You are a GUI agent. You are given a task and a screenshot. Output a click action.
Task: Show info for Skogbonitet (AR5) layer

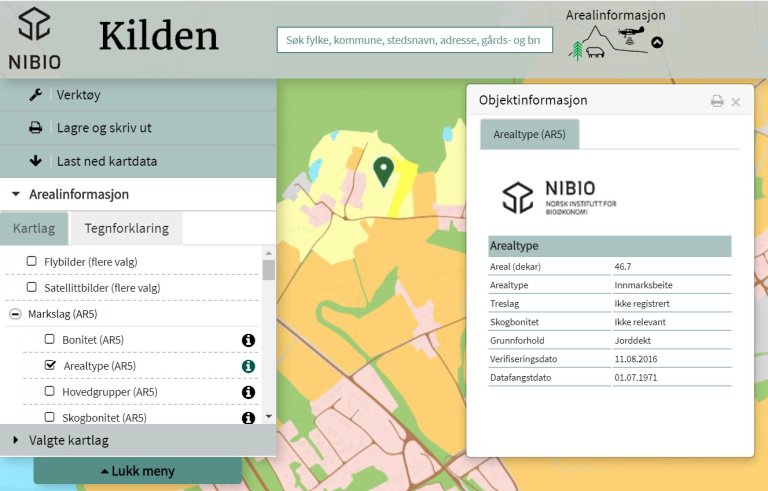pos(248,417)
